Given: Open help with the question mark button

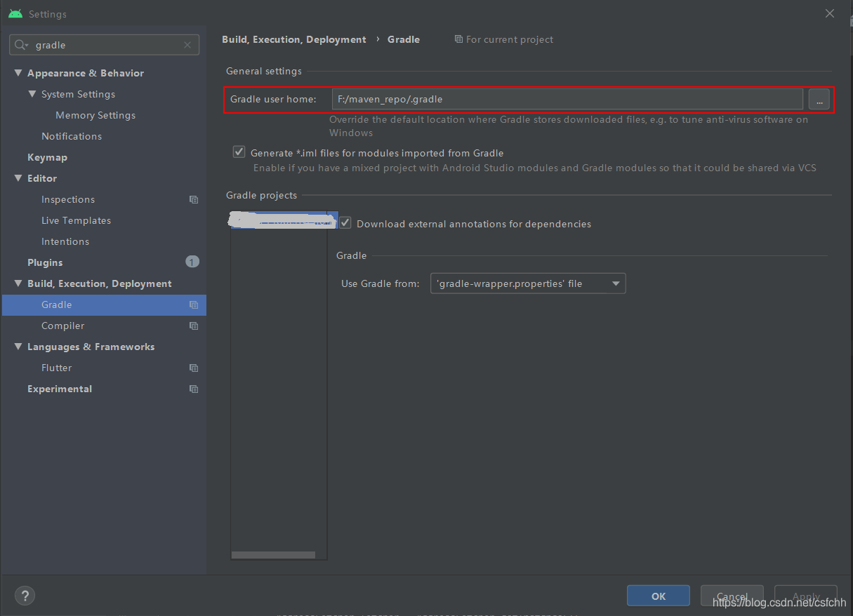Looking at the screenshot, I should click(25, 596).
